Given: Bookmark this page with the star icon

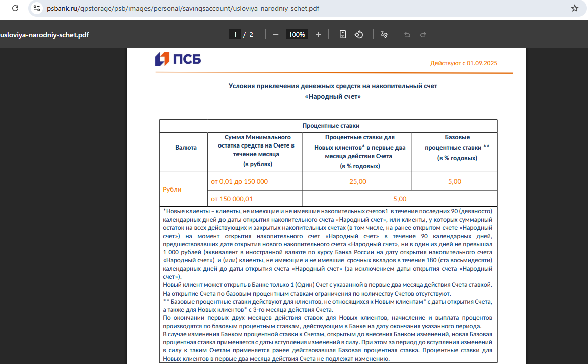Looking at the screenshot, I should pyautogui.click(x=574, y=8).
